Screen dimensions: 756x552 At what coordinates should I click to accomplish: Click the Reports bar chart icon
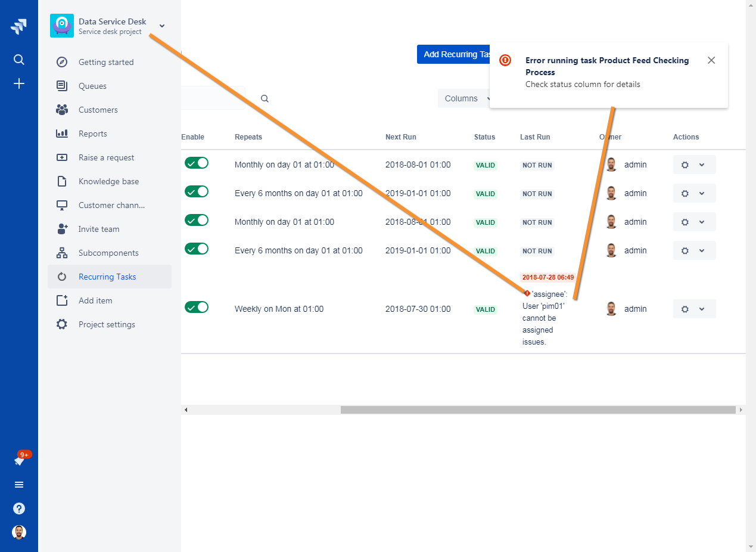tap(62, 134)
